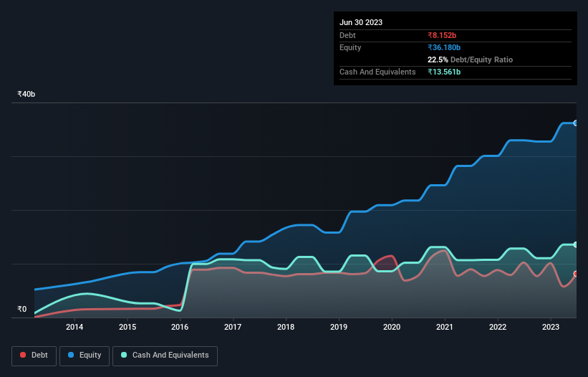Toggle Cash And Equivalents legend button
Image resolution: width=588 pixels, height=377 pixels.
coord(165,355)
